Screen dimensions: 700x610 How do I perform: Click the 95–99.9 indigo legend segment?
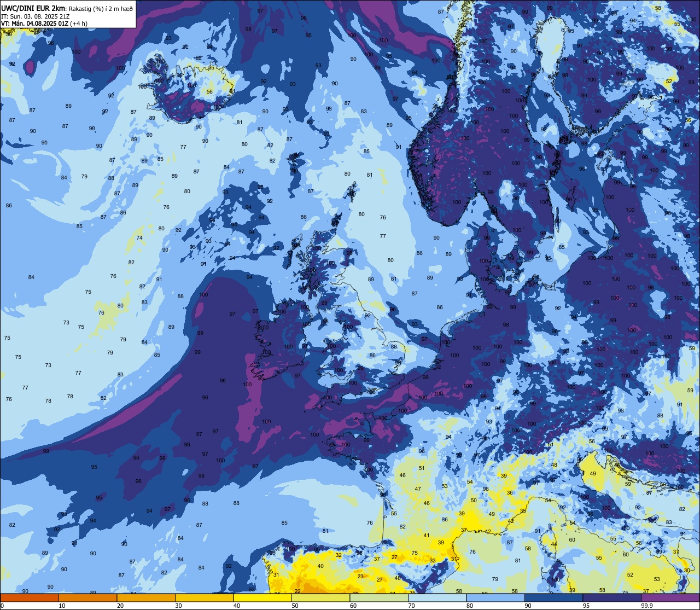coord(612,597)
